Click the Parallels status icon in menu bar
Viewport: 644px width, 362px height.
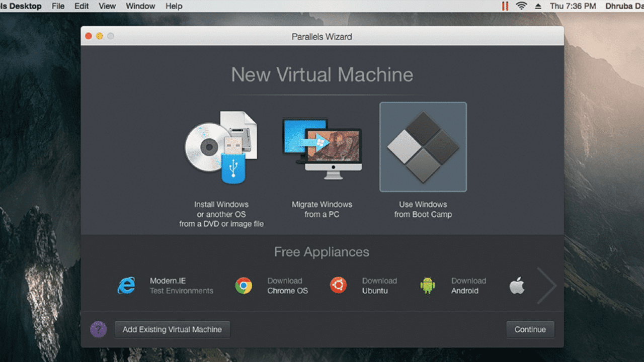(505, 6)
